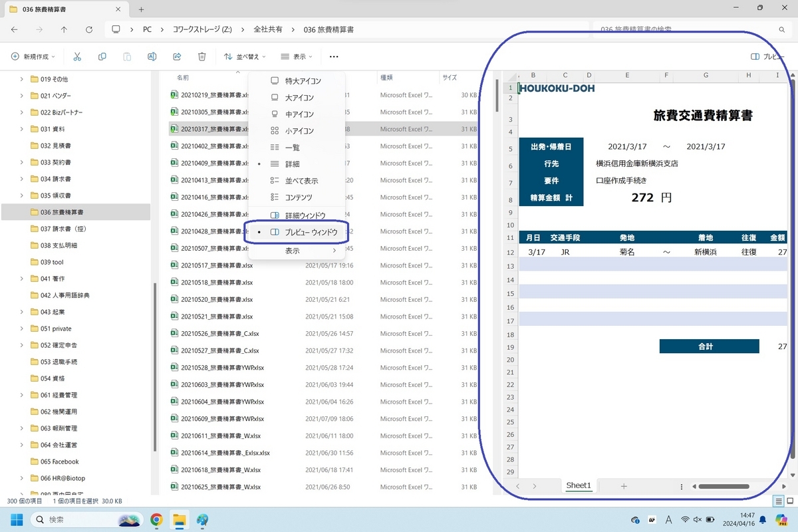Image resolution: width=798 pixels, height=532 pixels.
Task: Launch Google Chrome from taskbar
Action: (x=156, y=519)
